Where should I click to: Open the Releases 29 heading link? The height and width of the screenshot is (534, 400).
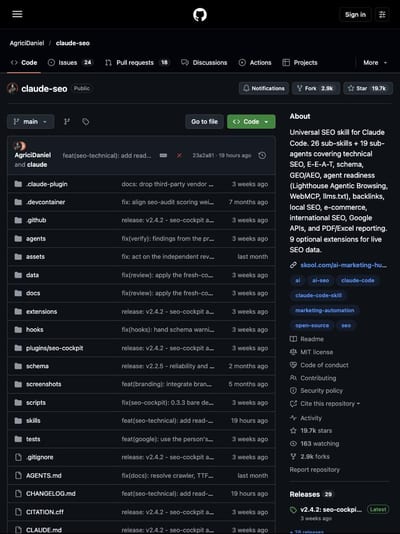pyautogui.click(x=311, y=494)
